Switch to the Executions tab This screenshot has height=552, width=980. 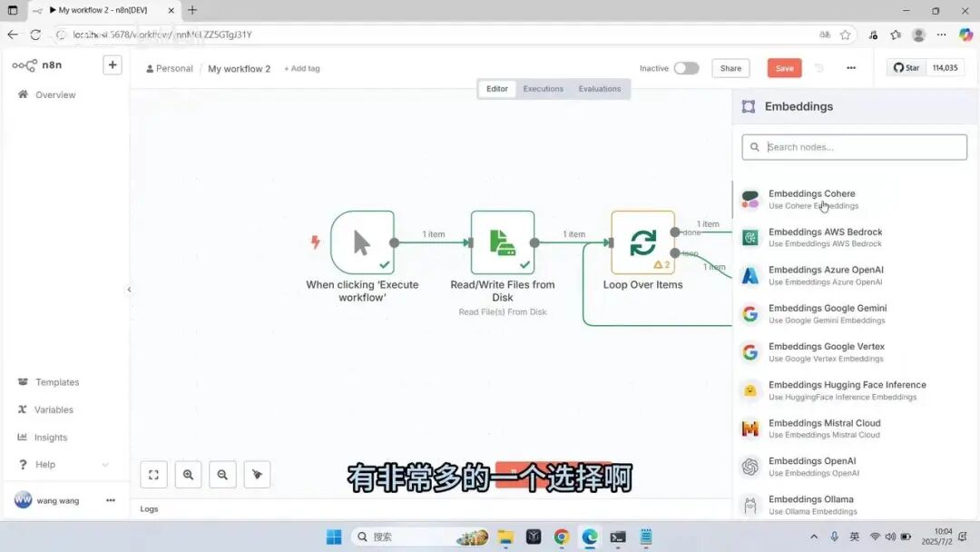[544, 89]
